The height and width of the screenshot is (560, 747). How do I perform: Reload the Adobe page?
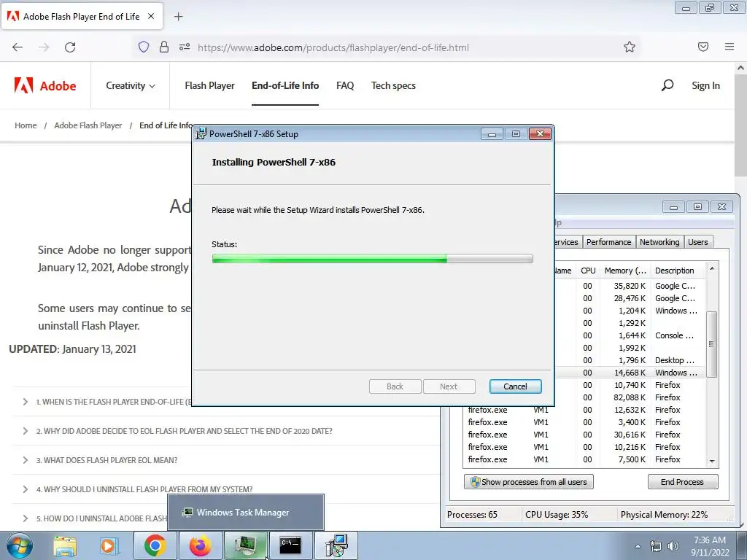point(70,47)
